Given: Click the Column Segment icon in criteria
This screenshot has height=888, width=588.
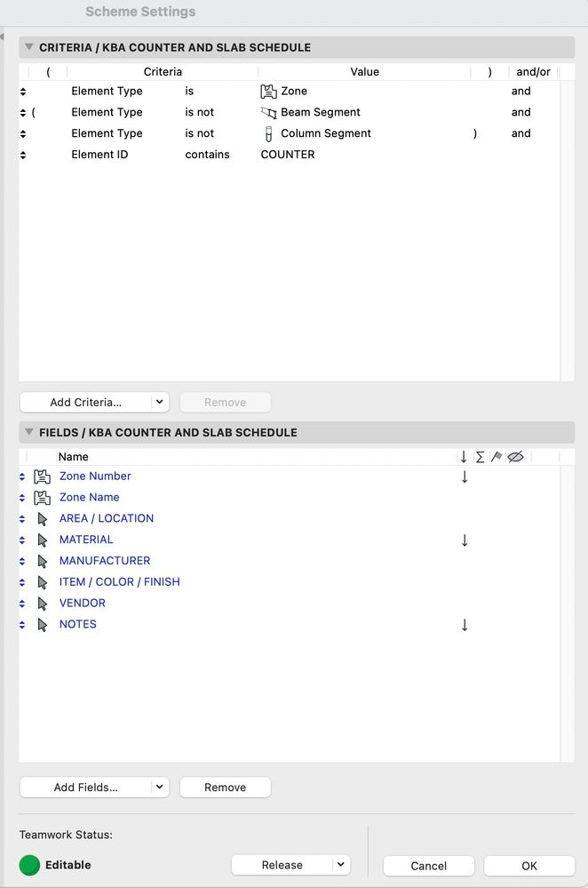Looking at the screenshot, I should pos(268,134).
